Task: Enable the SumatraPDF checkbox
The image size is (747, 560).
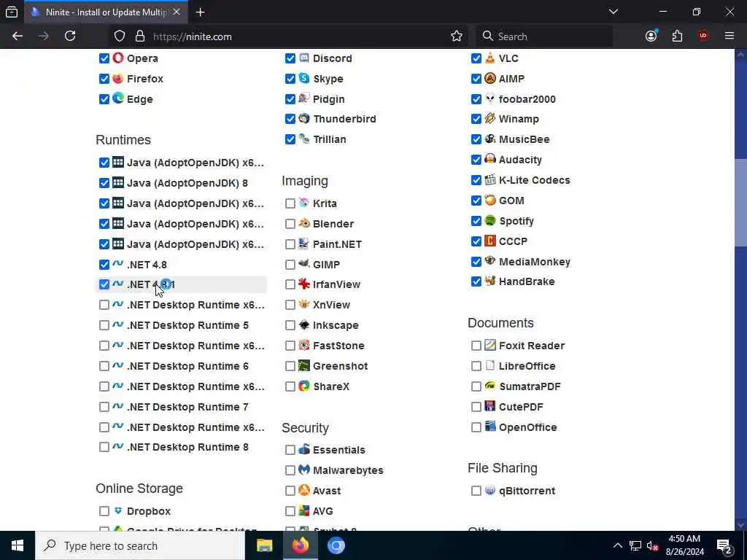Action: [x=476, y=386]
